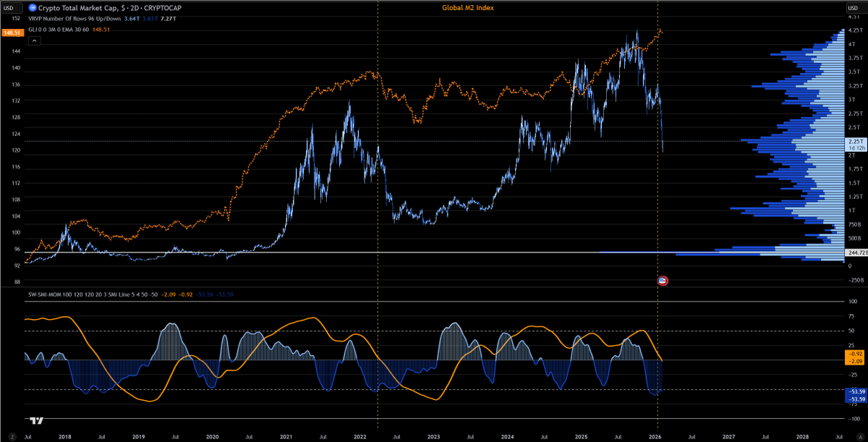
Task: Click the 2028 label on the time axis
Action: (x=803, y=437)
